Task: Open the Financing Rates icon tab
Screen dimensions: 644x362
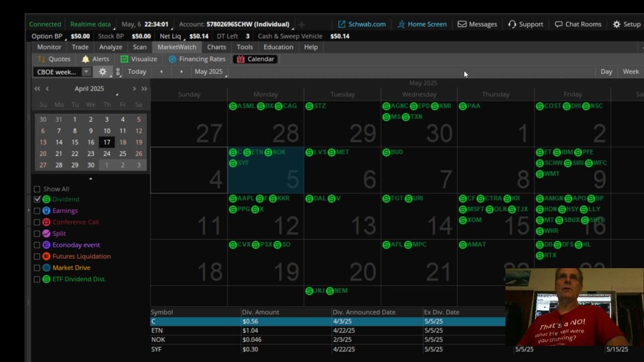Action: [x=197, y=59]
